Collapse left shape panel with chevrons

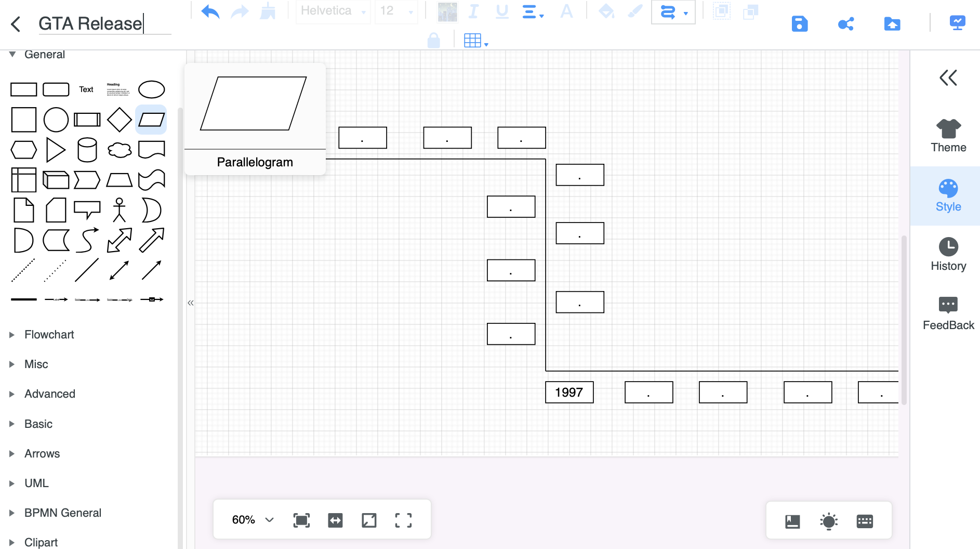191,303
